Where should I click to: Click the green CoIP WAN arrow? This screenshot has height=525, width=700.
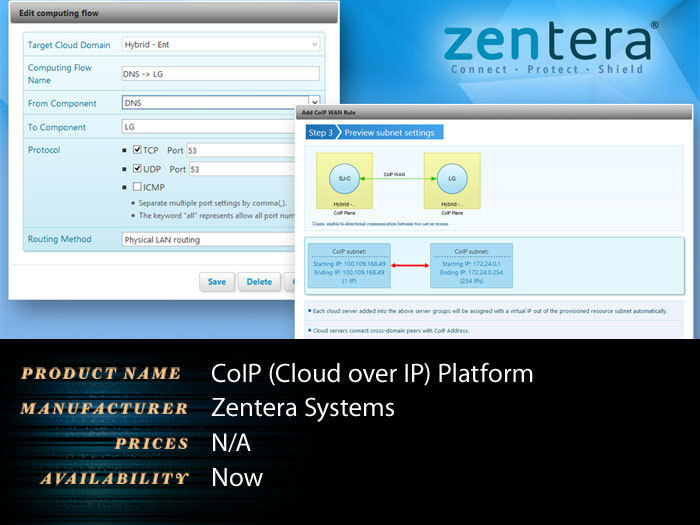point(398,179)
